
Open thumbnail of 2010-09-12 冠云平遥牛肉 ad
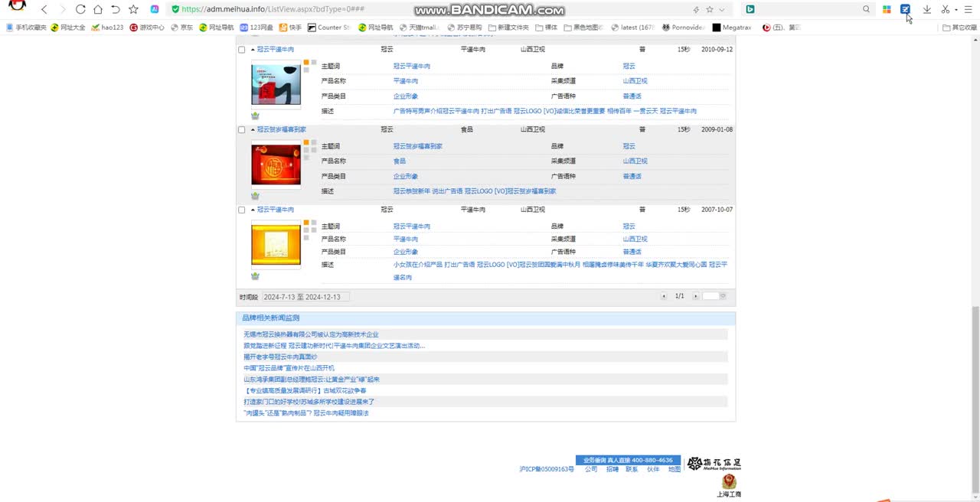pyautogui.click(x=276, y=84)
